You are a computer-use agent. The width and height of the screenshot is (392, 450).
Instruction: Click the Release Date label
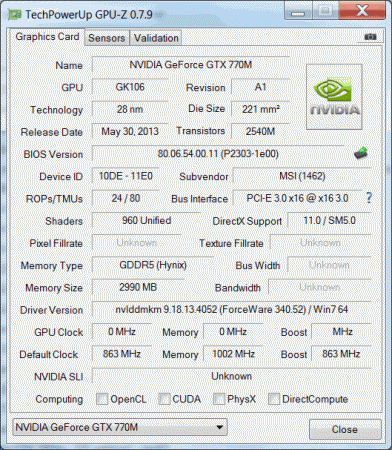(52, 132)
